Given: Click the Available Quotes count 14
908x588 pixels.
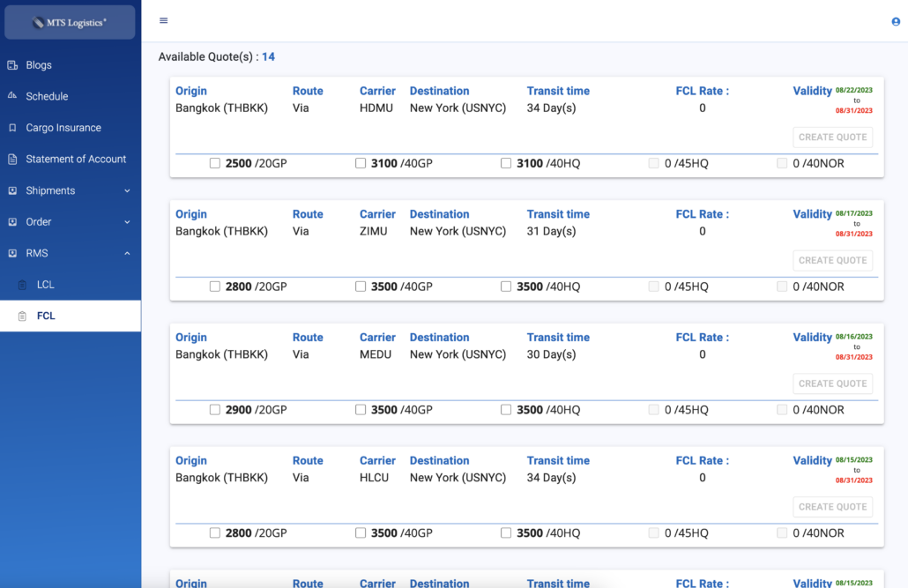Looking at the screenshot, I should coord(268,57).
